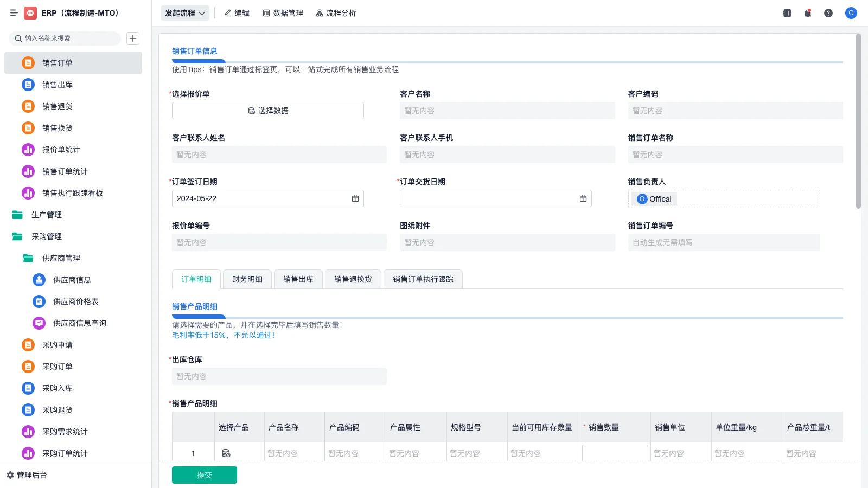Click the 销售单位 column header
The width and height of the screenshot is (868, 488).
click(681, 427)
